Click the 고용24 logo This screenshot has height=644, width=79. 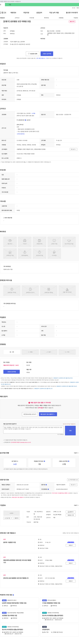[3, 12]
